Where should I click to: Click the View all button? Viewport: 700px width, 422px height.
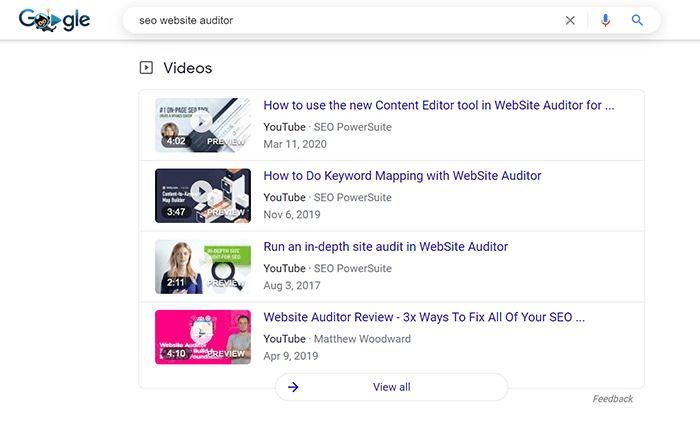392,387
